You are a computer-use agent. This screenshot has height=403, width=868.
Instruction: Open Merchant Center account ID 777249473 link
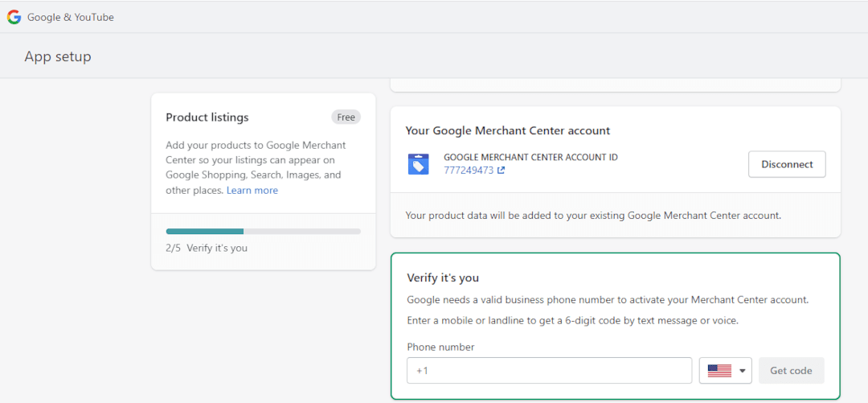tap(469, 171)
